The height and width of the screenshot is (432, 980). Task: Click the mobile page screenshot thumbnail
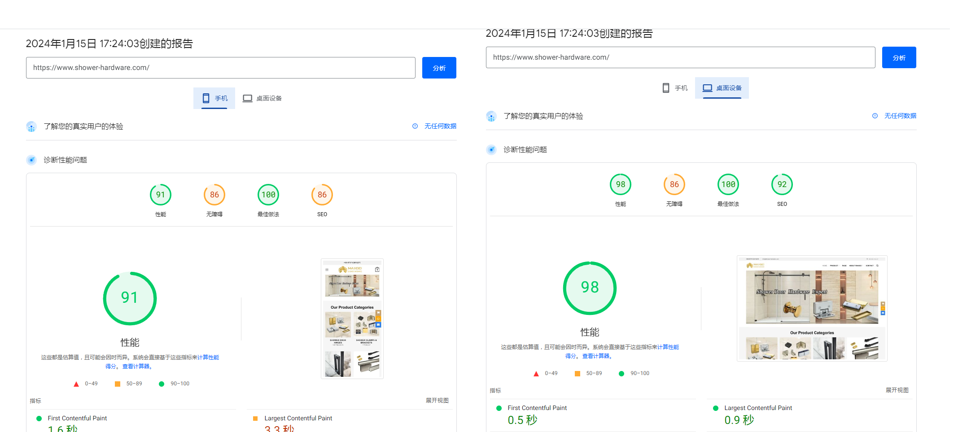point(352,319)
